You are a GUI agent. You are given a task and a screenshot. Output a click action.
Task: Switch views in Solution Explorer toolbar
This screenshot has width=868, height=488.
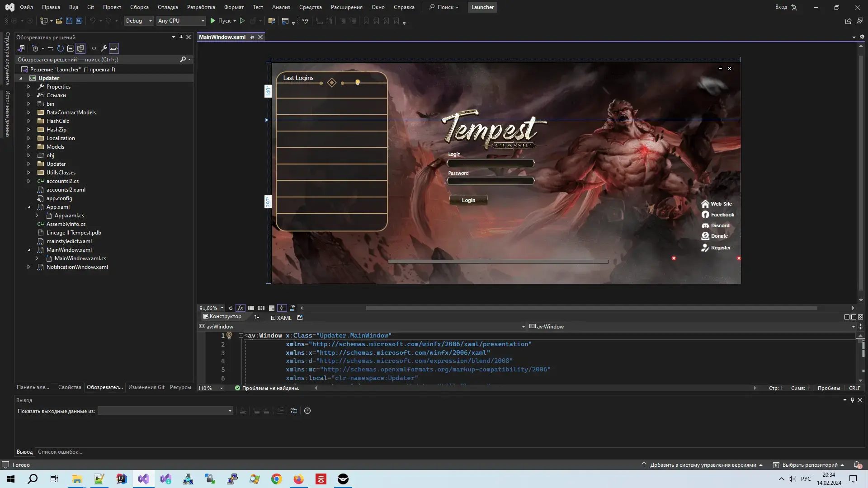click(x=21, y=48)
